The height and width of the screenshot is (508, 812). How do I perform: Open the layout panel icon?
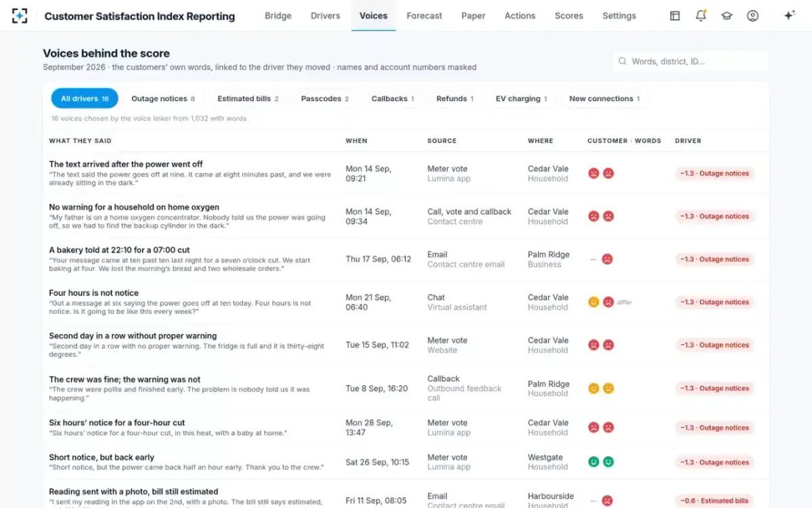[x=675, y=16]
